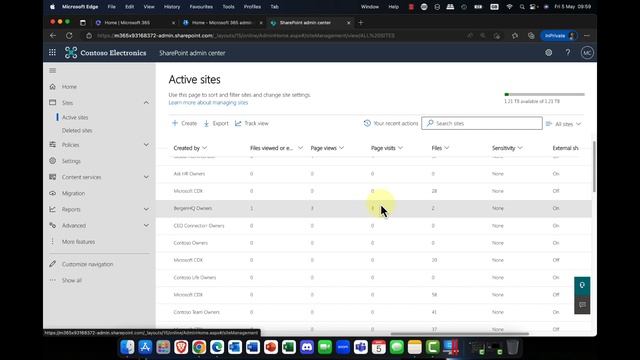640x360 pixels.
Task: Open PowerPoint from the dock
Action: coord(271,347)
